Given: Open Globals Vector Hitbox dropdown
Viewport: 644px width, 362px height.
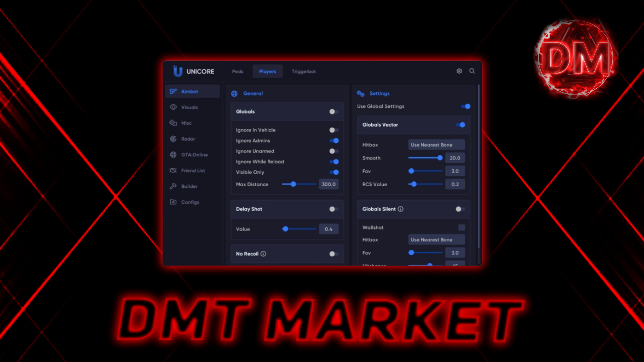Looking at the screenshot, I should 436,145.
